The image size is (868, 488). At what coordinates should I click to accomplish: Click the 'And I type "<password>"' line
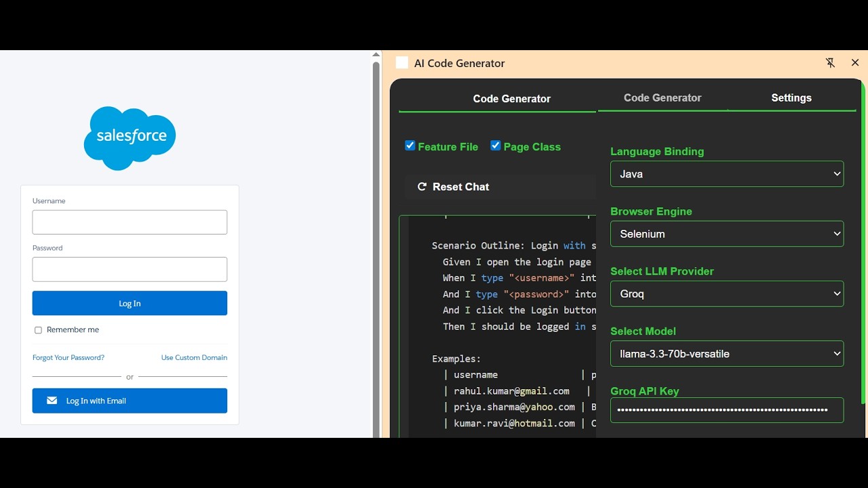pyautogui.click(x=519, y=294)
